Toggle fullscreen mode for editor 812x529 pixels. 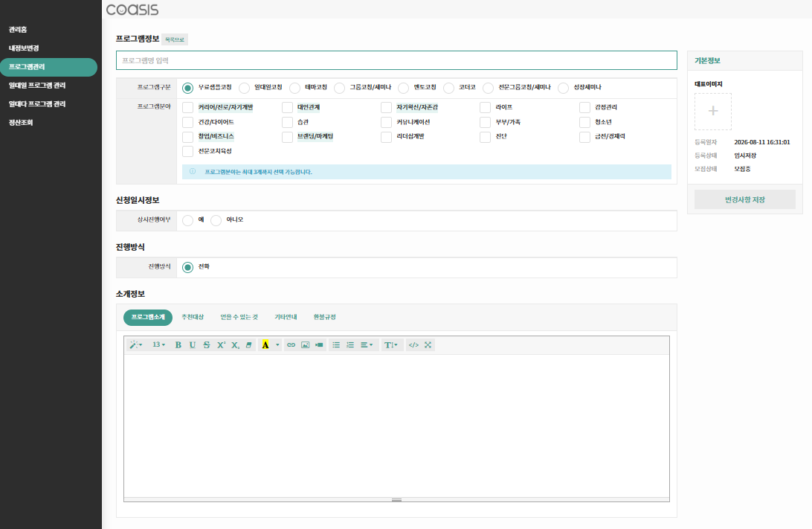point(428,345)
